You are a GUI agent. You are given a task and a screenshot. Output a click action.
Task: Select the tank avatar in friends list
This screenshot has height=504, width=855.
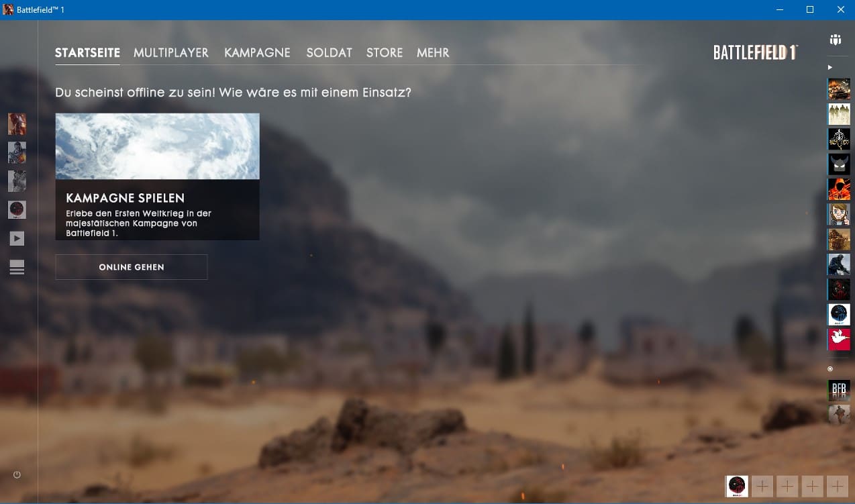[x=839, y=89]
